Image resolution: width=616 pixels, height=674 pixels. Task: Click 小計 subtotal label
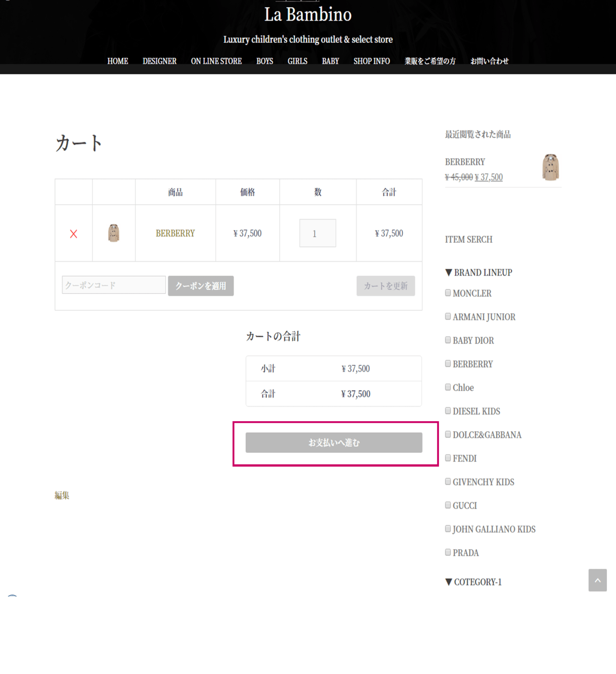(x=268, y=369)
